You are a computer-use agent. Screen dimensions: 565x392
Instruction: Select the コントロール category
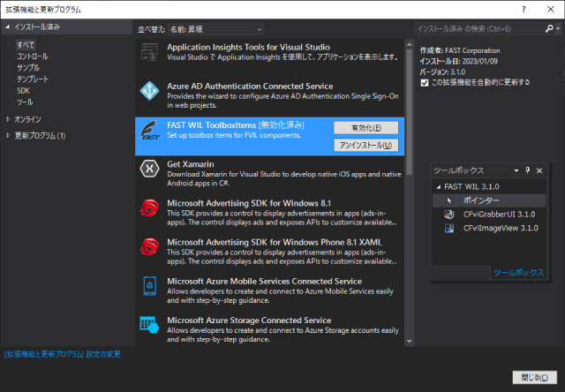33,57
